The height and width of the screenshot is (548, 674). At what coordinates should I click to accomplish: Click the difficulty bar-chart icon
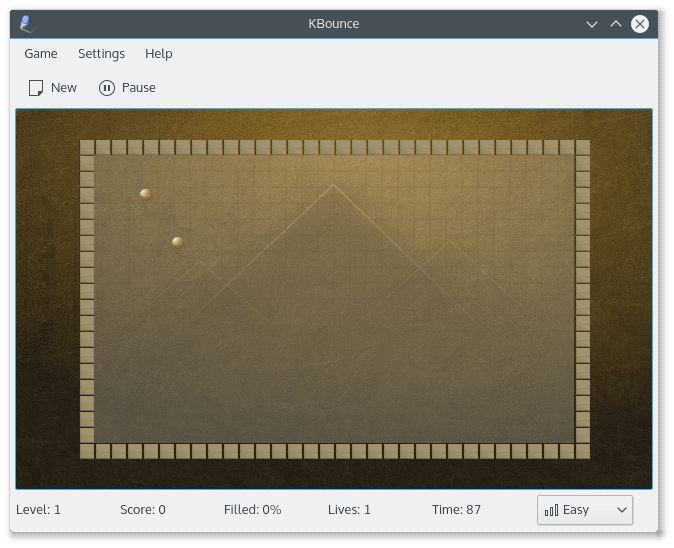tap(551, 510)
